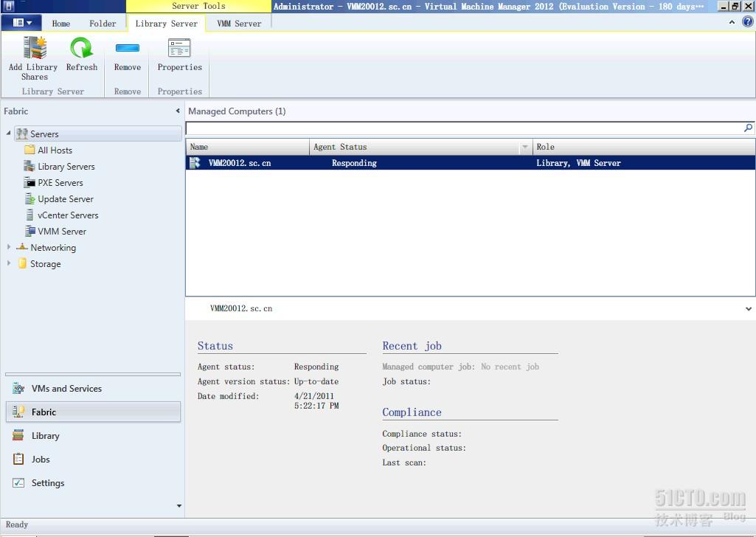Screen dimensions: 756x537
Task: Click the Fabric workspace icon
Action: click(x=18, y=412)
